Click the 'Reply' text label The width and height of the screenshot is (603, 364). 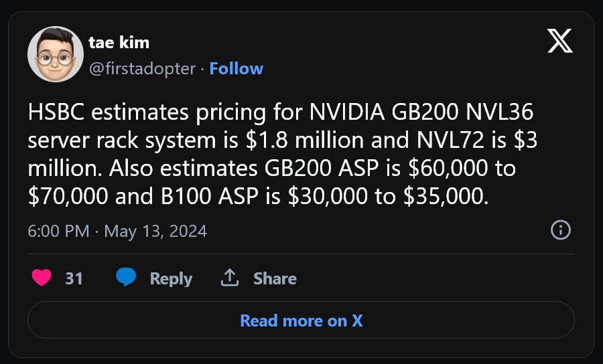(x=171, y=278)
